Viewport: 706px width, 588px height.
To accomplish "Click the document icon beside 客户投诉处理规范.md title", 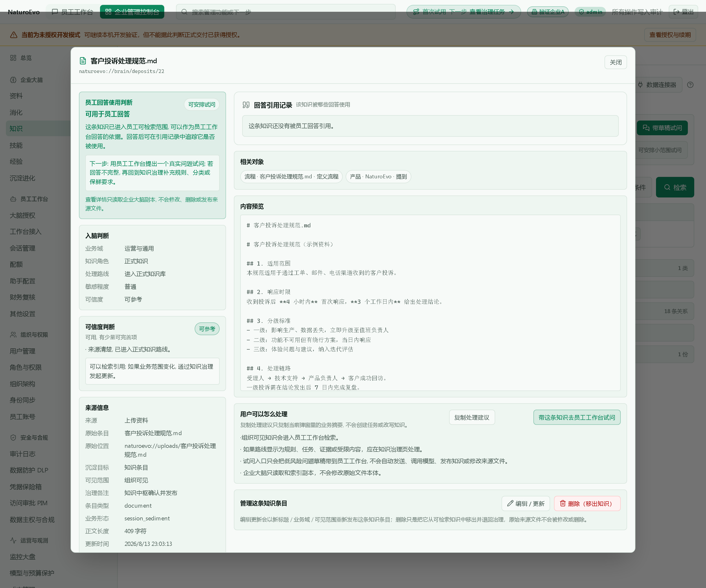I will (83, 61).
